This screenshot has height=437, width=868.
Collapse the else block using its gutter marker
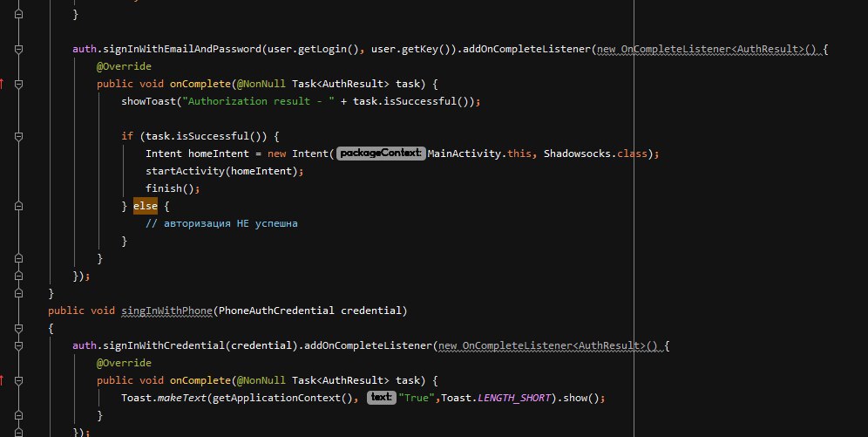pyautogui.click(x=18, y=206)
